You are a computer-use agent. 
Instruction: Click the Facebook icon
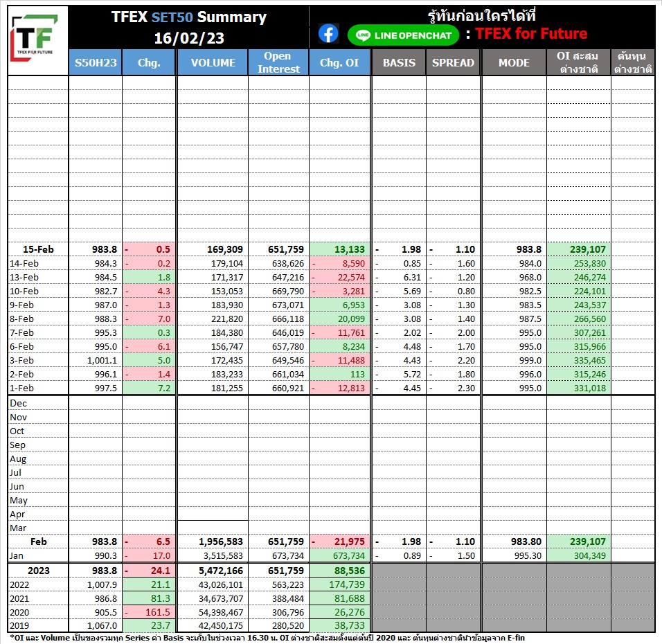point(328,33)
